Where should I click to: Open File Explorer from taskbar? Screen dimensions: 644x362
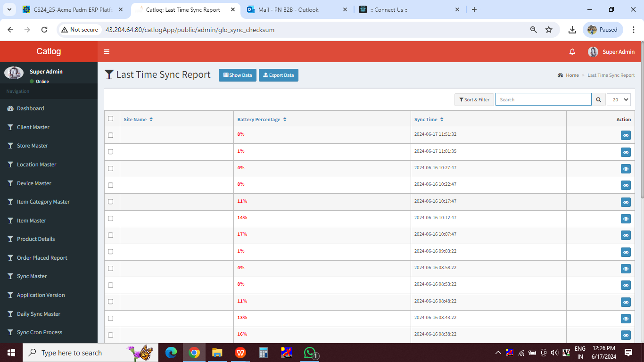(217, 353)
